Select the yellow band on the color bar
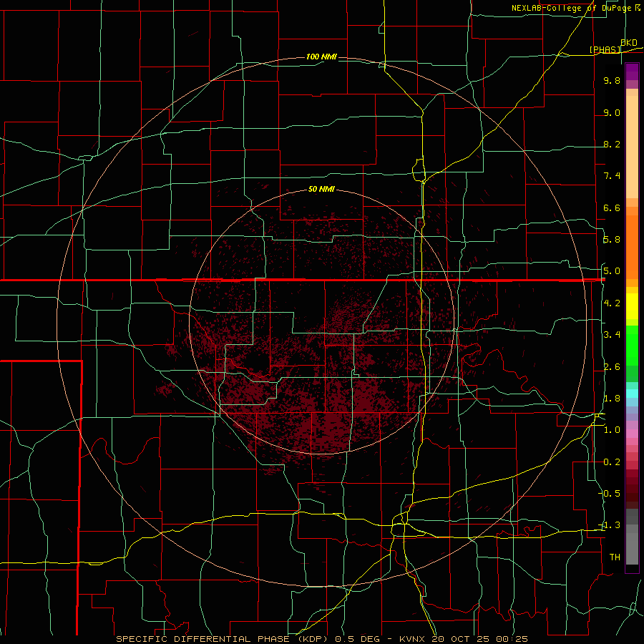 tap(632, 306)
